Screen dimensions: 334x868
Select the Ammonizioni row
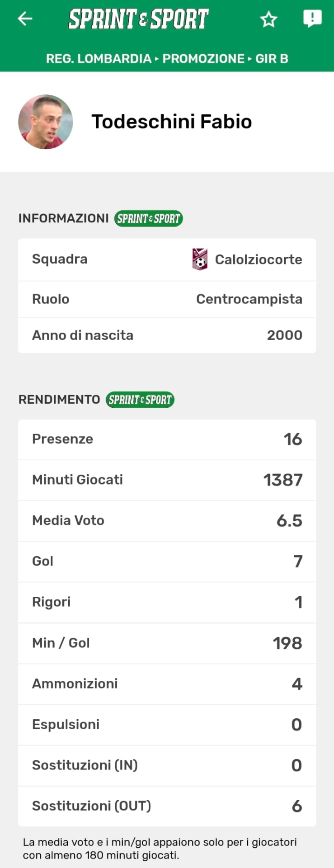pos(167,684)
